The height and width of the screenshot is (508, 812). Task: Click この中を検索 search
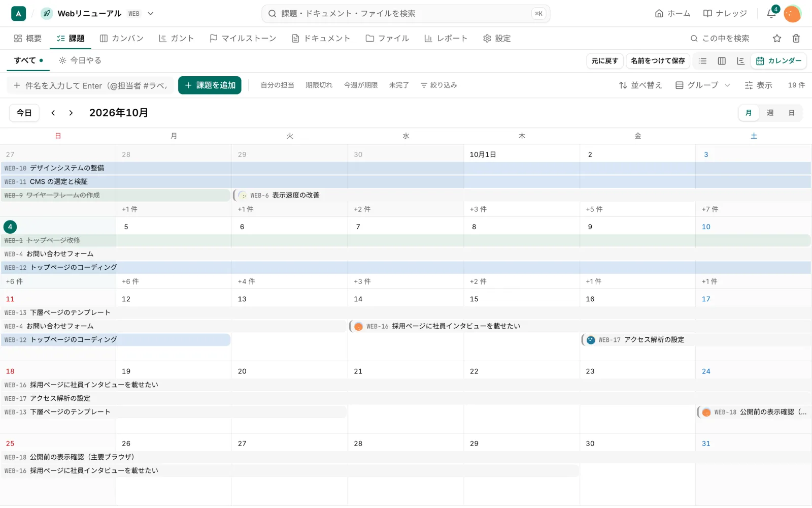click(x=720, y=38)
